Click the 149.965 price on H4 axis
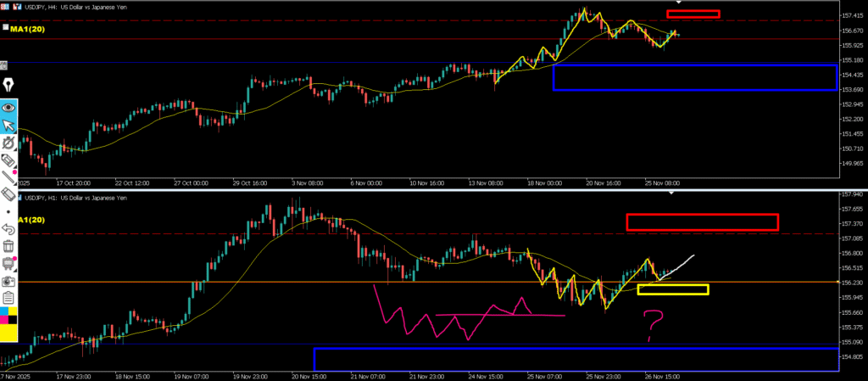This screenshot has height=381, width=868. [853, 164]
